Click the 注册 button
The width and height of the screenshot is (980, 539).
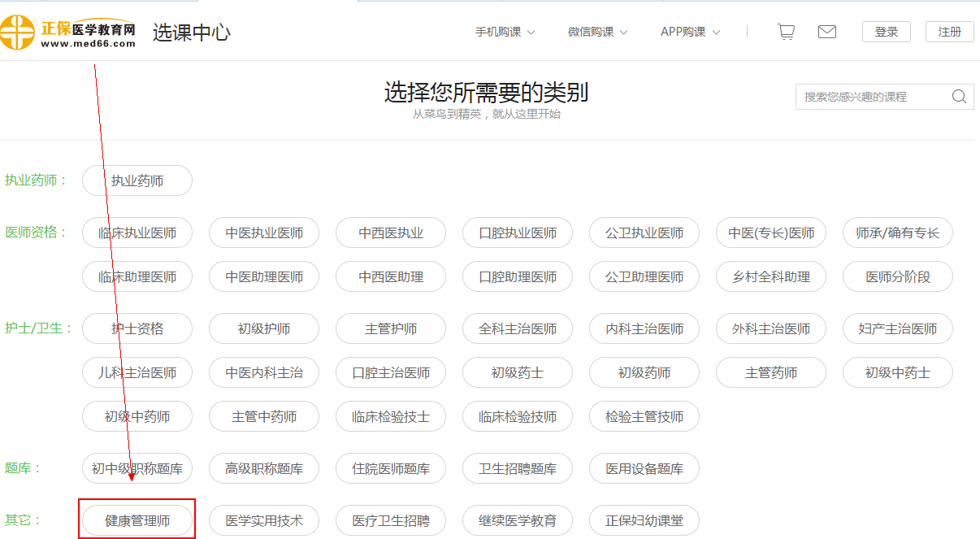(949, 32)
